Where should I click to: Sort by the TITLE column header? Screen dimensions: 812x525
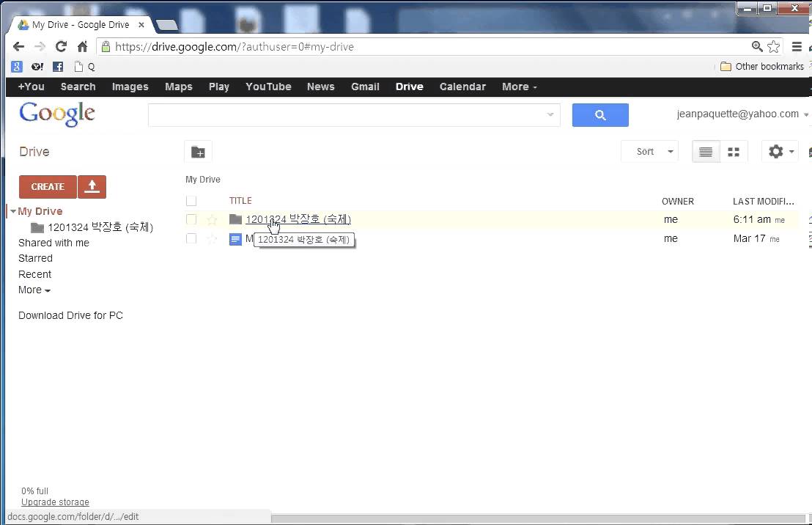point(240,201)
